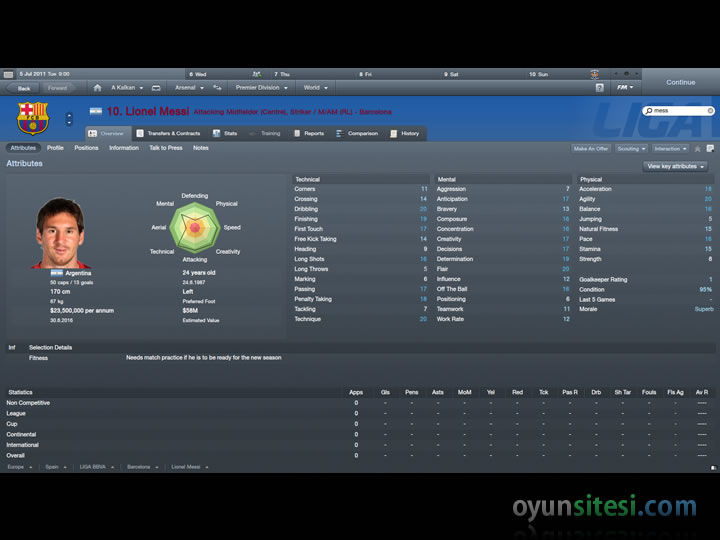This screenshot has width=720, height=540.
Task: Select the Information sub-tab
Action: (x=124, y=148)
